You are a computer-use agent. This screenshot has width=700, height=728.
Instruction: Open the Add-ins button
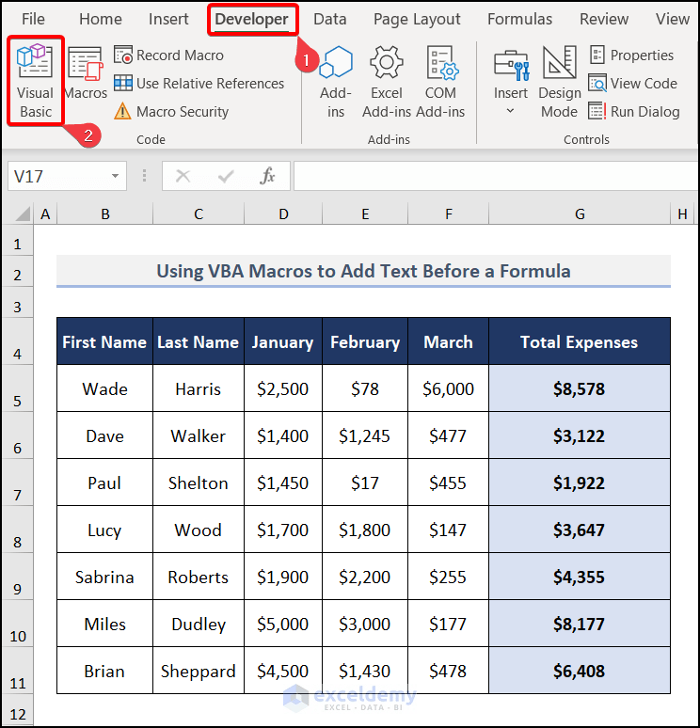[x=335, y=82]
